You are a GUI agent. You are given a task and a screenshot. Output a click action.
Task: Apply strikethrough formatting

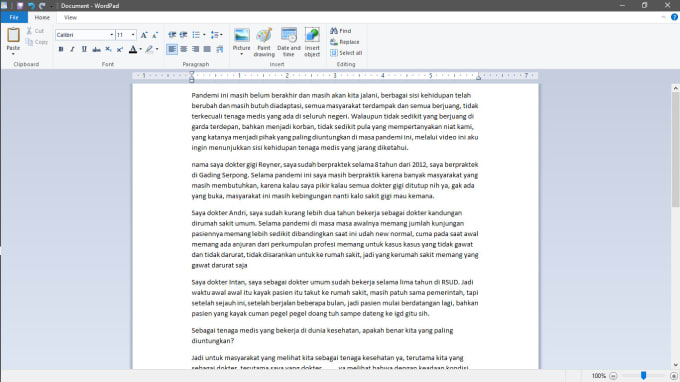pos(96,49)
